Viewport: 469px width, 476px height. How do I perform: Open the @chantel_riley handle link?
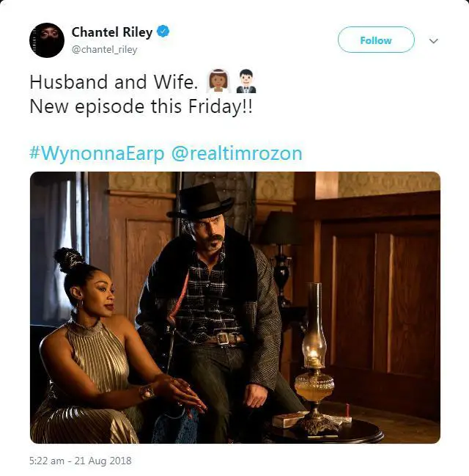point(104,49)
